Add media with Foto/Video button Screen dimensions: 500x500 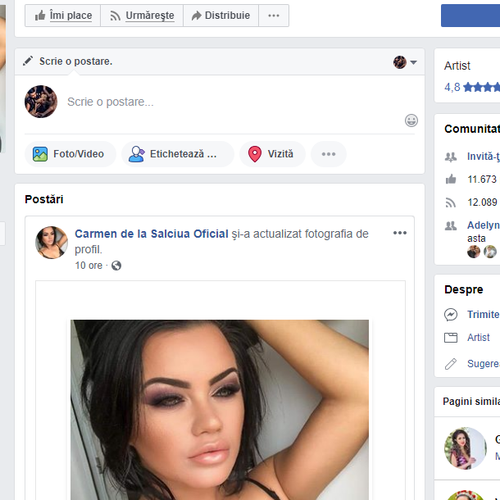click(70, 154)
